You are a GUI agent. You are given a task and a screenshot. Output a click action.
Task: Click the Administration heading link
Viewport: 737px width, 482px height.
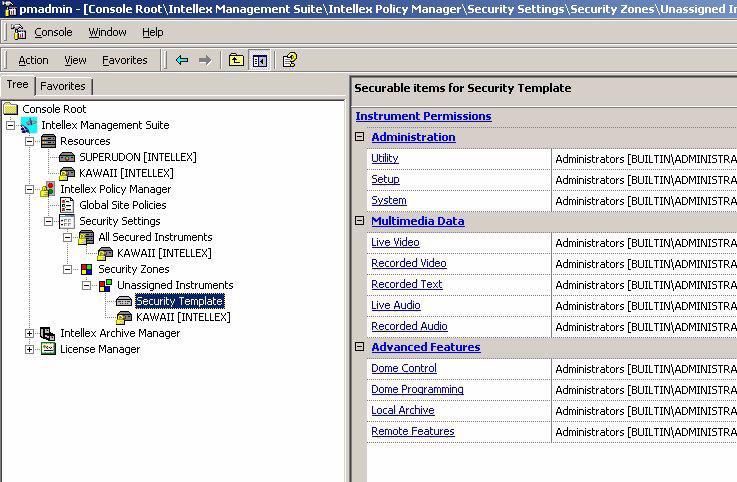(x=413, y=137)
